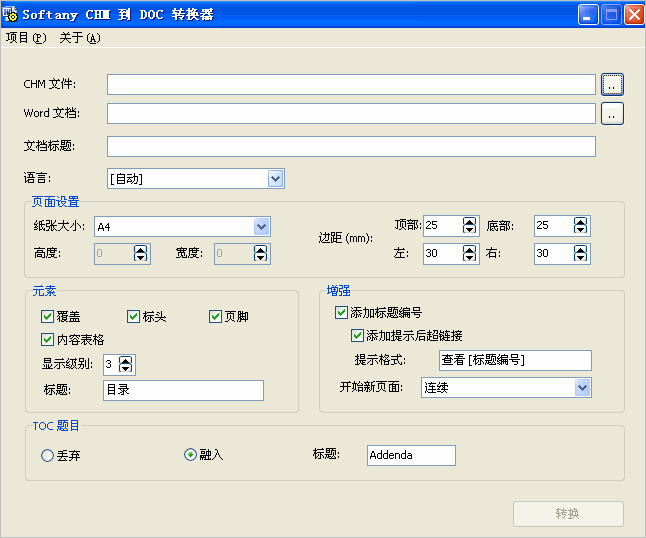Click the 文档标题 input field

coord(351,146)
